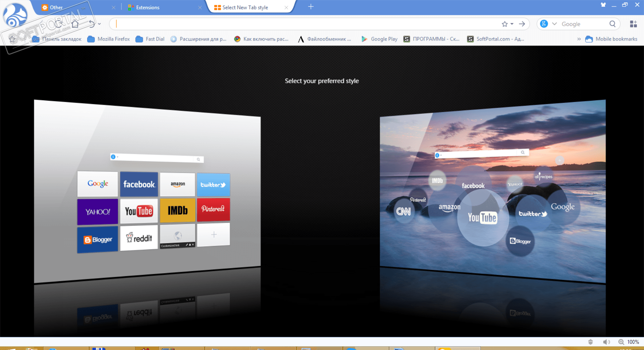
Task: Open the Home page button
Action: point(75,24)
